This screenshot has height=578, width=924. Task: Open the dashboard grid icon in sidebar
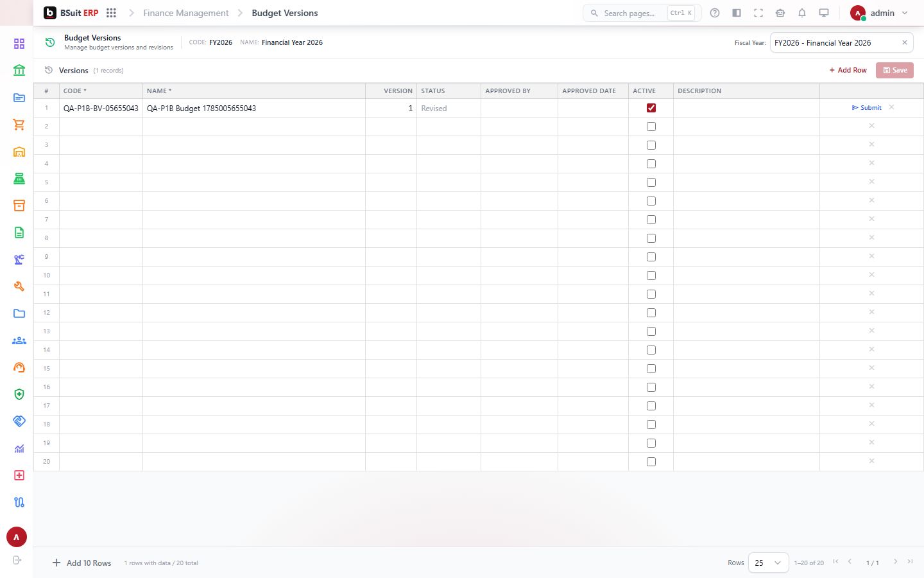click(19, 44)
